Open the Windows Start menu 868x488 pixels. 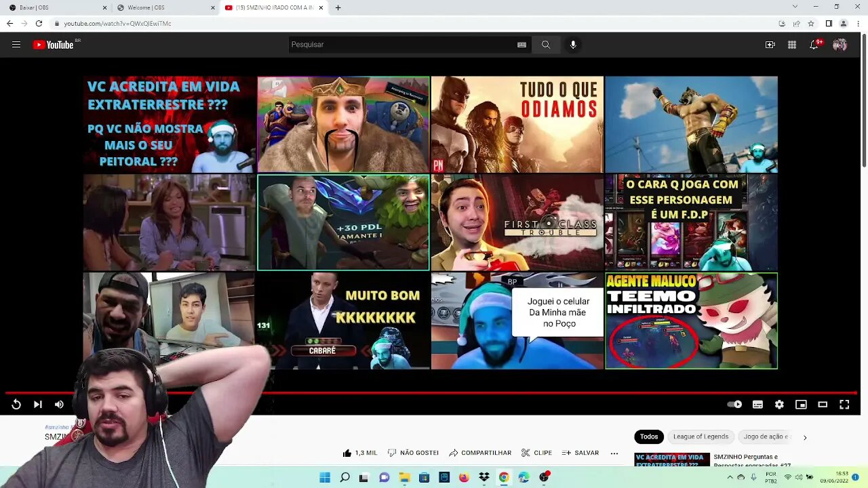(x=325, y=477)
